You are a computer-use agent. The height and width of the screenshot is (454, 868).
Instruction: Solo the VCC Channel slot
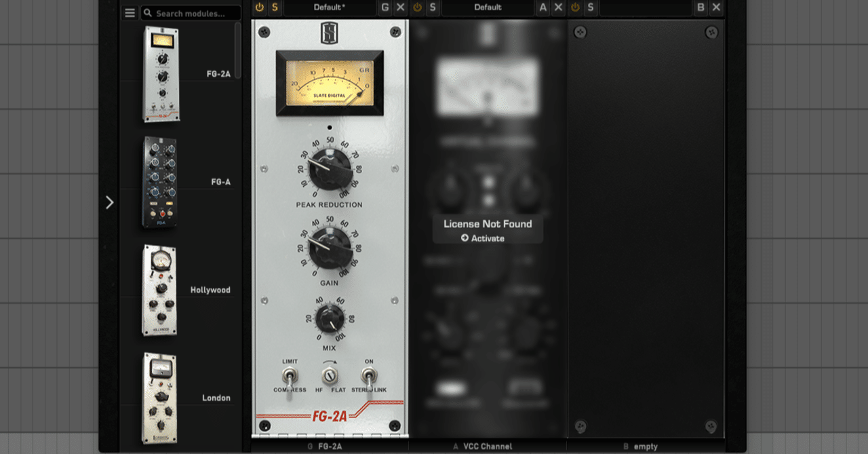coord(433,7)
